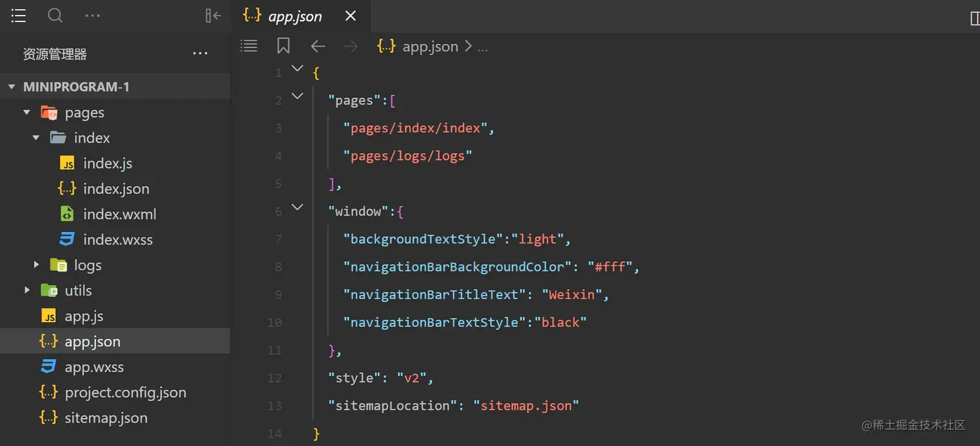Fold the "pages" array at line 2
980x446 pixels.
pos(297,96)
